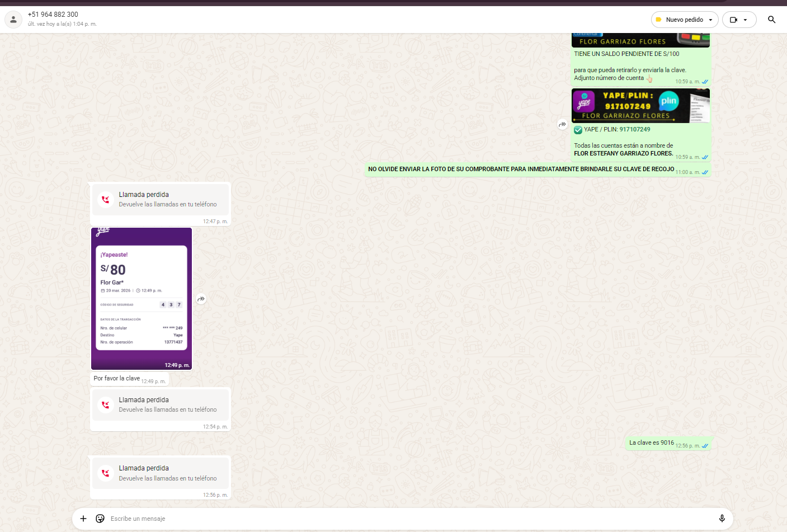Click the 'La clave es 9016' message
Screen dimensions: 787x532
651,442
